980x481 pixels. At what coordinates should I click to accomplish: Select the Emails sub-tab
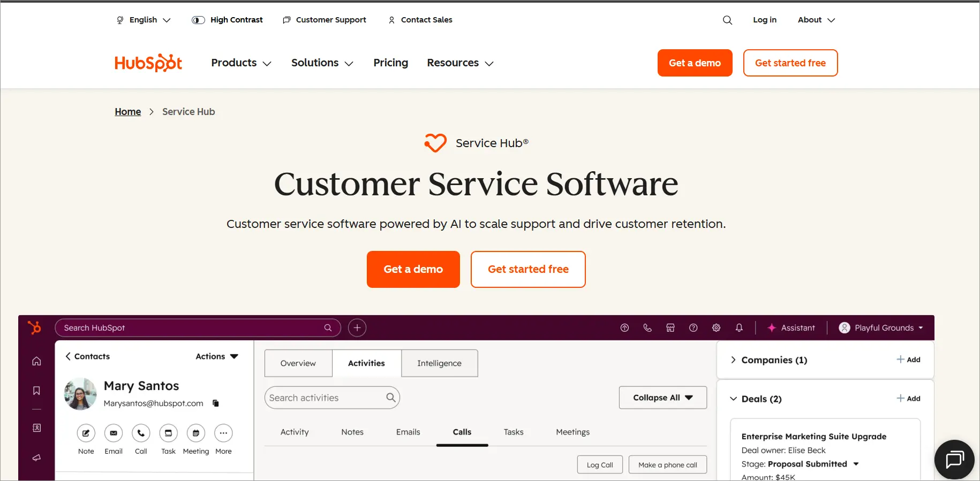[x=408, y=432]
